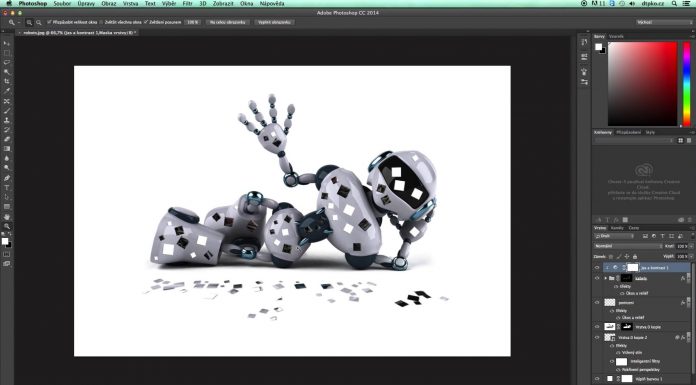Choose zoom in mode in options bar
The image size is (696, 385).
[29, 22]
